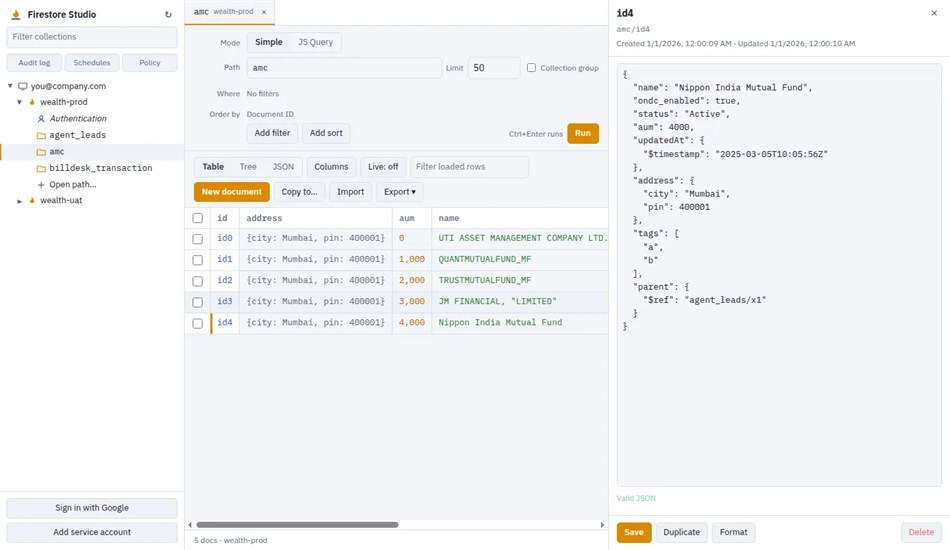This screenshot has width=950, height=550.
Task: Click the folder icon of billdesk_transaction
Action: pos(41,168)
